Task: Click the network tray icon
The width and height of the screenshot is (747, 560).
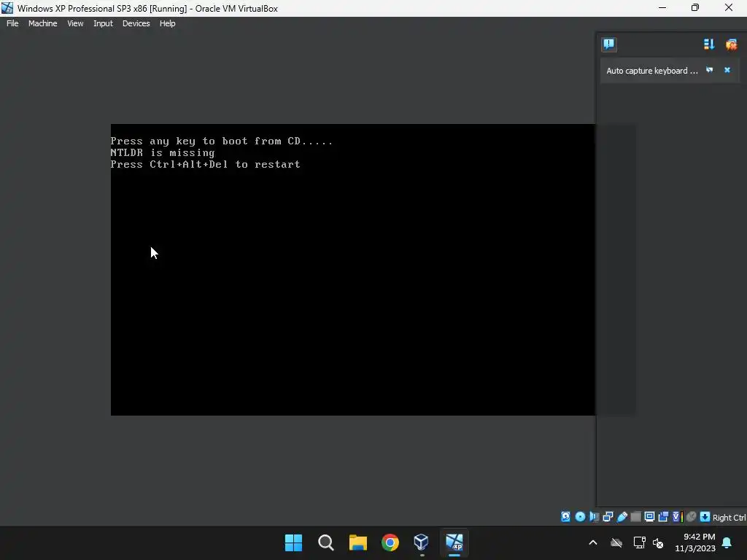Action: pos(639,542)
